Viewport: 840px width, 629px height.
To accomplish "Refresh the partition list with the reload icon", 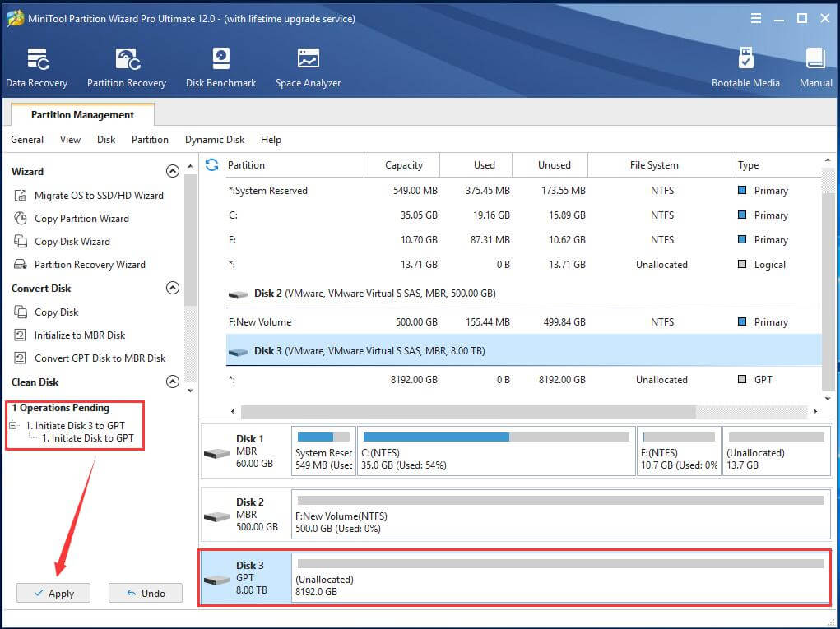I will click(212, 165).
